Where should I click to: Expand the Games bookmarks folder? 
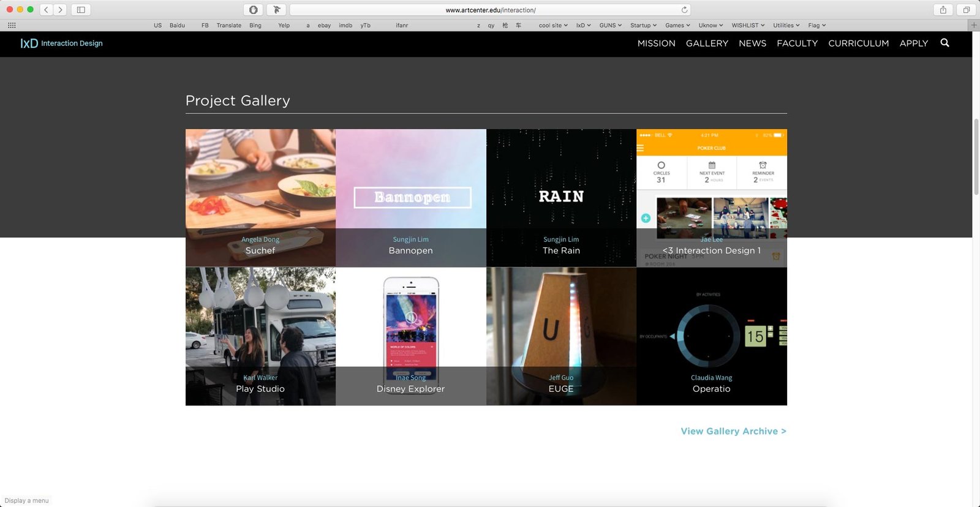(x=677, y=25)
